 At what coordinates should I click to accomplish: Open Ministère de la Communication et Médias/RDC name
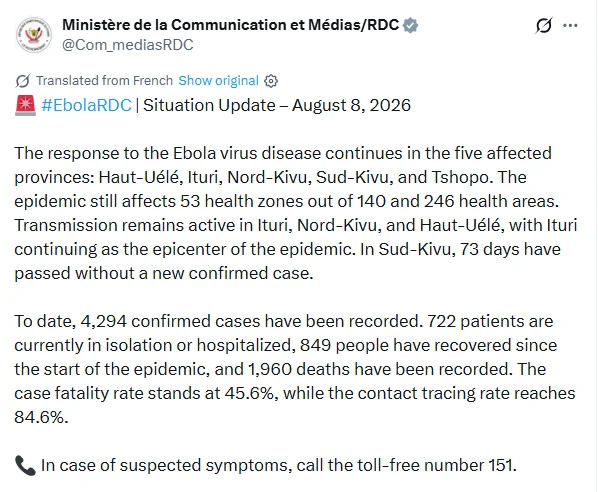pos(230,25)
